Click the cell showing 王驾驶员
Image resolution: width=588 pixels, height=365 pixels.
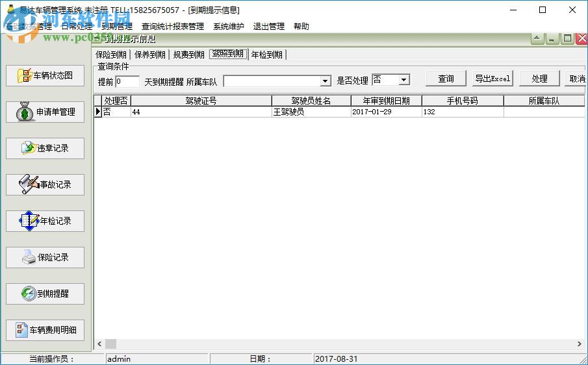coord(311,112)
